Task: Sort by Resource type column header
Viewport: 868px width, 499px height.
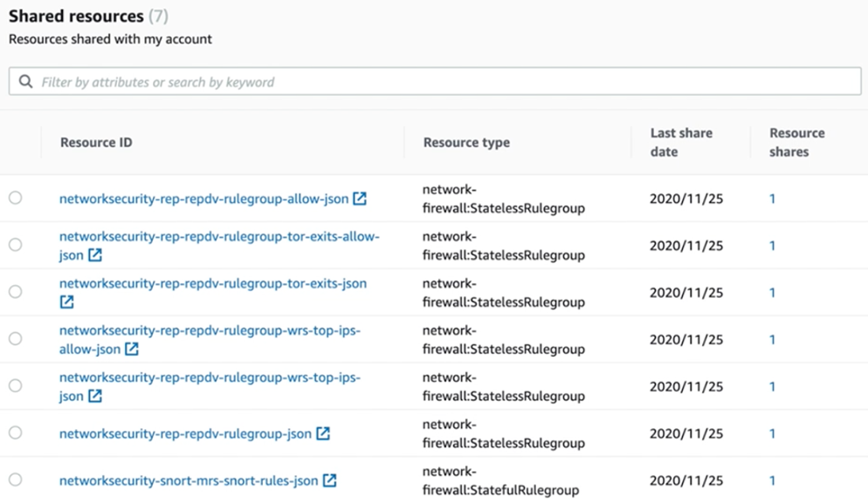Action: (x=466, y=142)
